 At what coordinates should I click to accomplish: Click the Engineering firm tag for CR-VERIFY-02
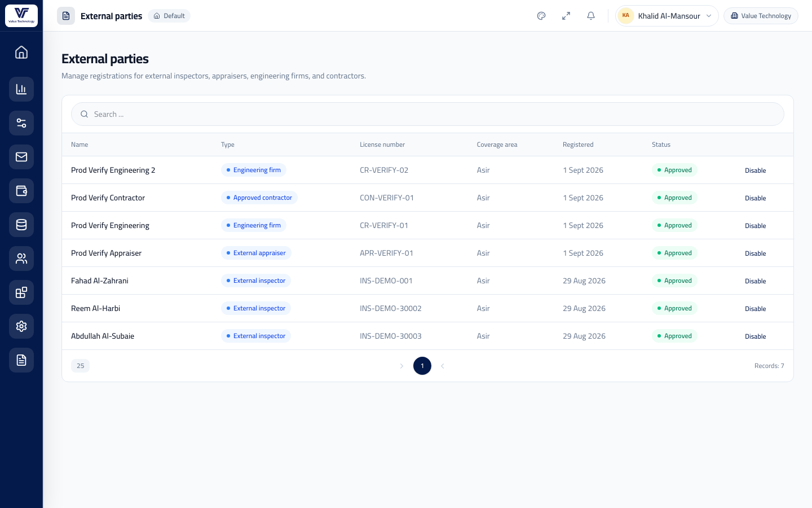254,170
